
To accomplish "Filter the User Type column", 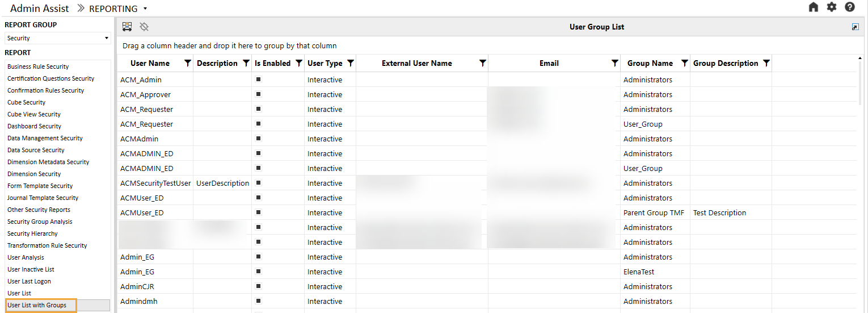I will (351, 63).
